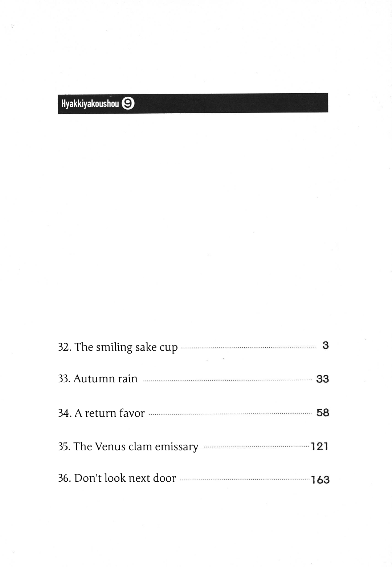Screen dimensions: 392x567
Task: Click the chapter number 36 label
Action: [x=64, y=478]
